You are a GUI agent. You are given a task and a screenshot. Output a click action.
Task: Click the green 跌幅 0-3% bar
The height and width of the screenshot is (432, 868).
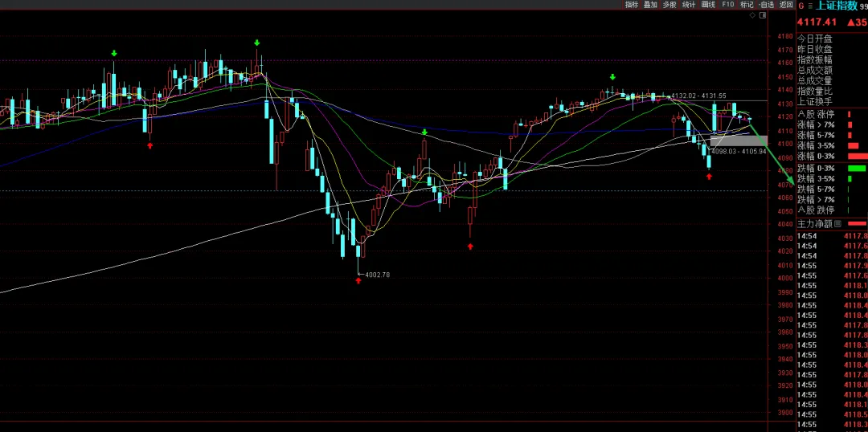pyautogui.click(x=857, y=168)
